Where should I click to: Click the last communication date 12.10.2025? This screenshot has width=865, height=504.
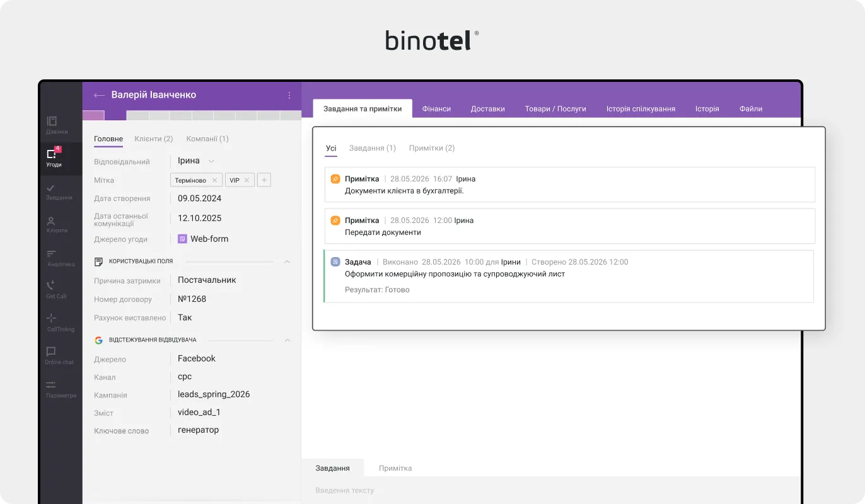tap(200, 219)
